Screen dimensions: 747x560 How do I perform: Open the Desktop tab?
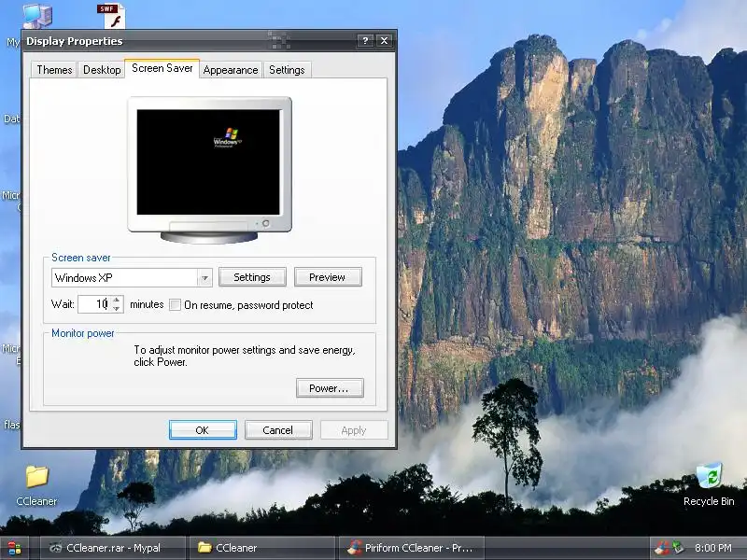click(102, 69)
